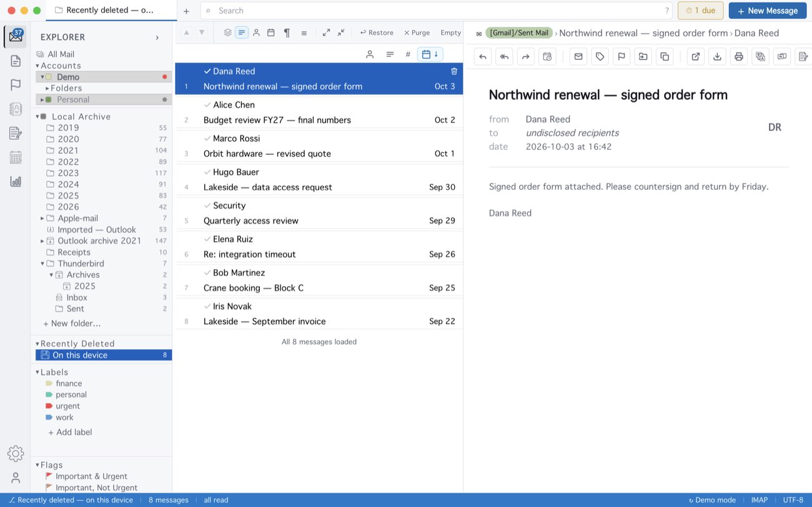Forward the Northwind renewal message
Image resolution: width=812 pixels, height=507 pixels.
525,57
